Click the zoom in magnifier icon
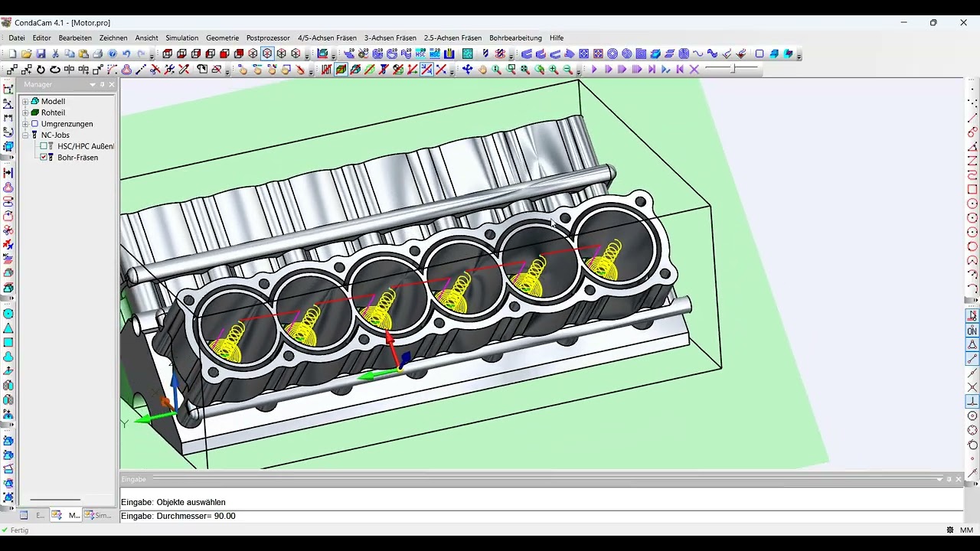The width and height of the screenshot is (980, 551). pos(553,70)
